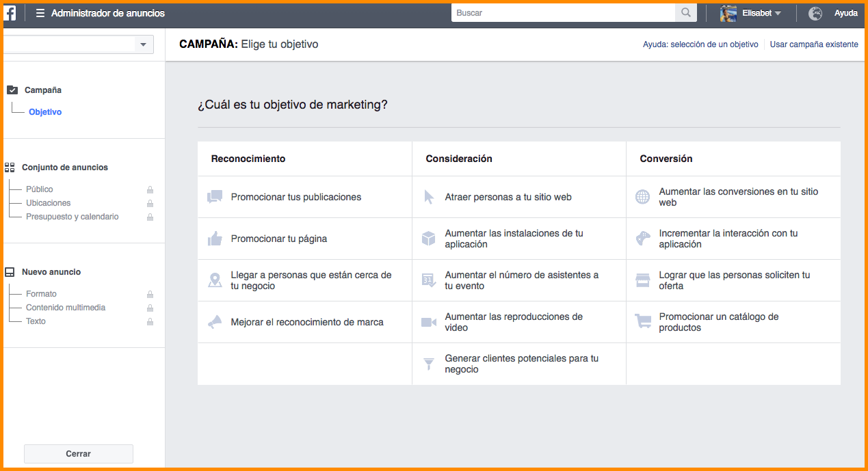Click the megaphone icon for brand awareness
This screenshot has width=868, height=471.
pyautogui.click(x=215, y=322)
